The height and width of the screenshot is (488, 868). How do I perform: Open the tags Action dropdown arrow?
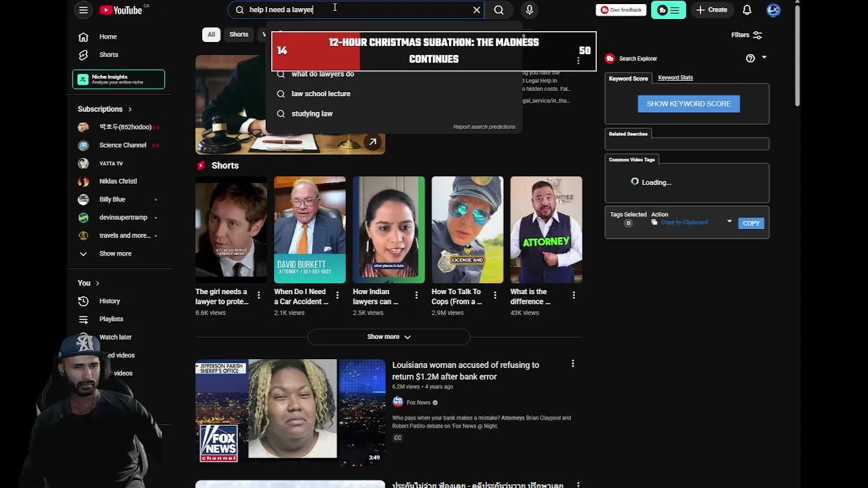click(x=730, y=222)
